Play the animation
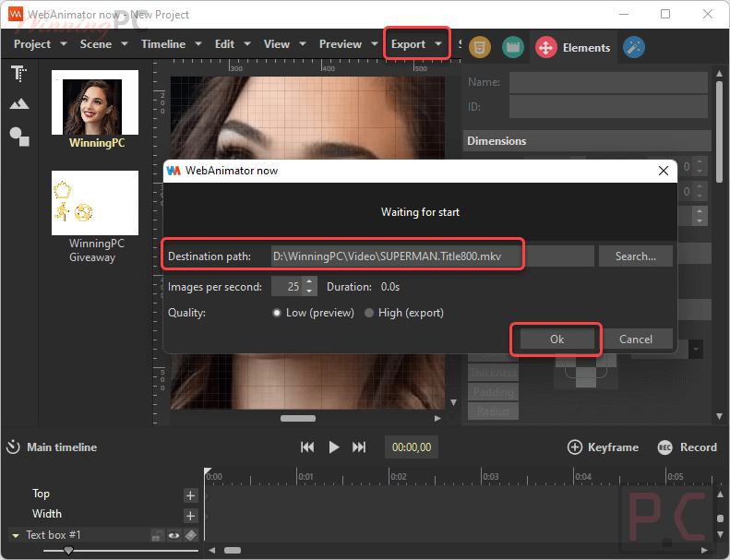 (333, 447)
